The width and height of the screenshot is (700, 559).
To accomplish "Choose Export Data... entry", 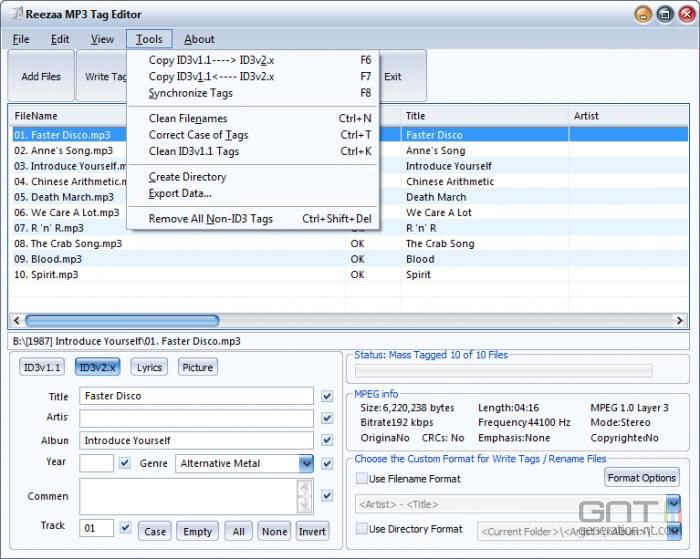I will click(254, 193).
